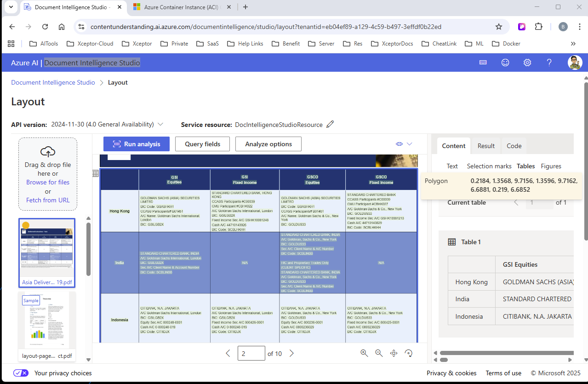Click the table icon beside document
The width and height of the screenshot is (588, 384).
(x=95, y=173)
